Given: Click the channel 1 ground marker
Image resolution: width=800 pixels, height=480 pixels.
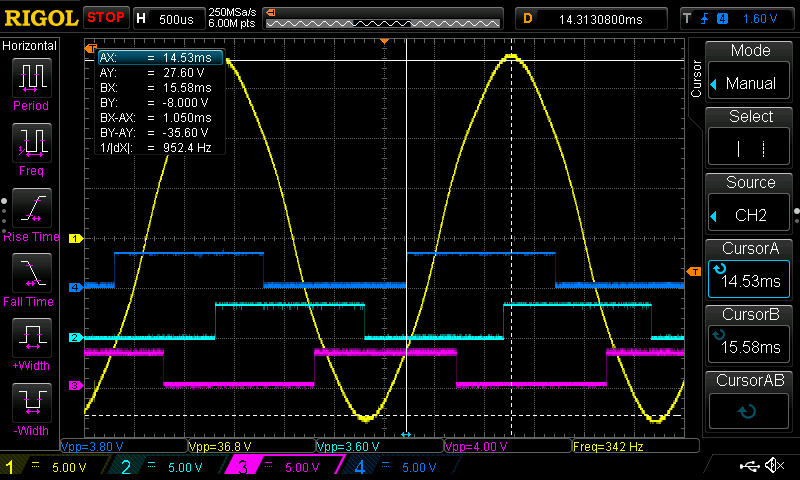Looking at the screenshot, I should [76, 238].
